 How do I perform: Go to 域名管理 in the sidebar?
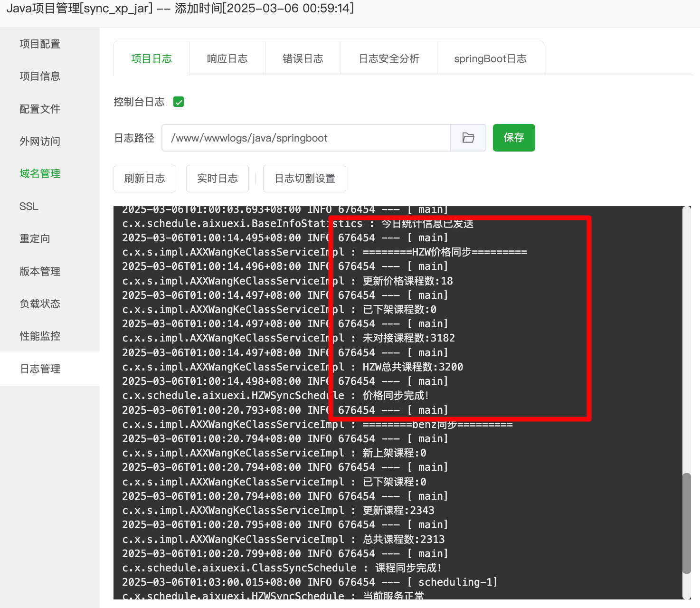(40, 174)
